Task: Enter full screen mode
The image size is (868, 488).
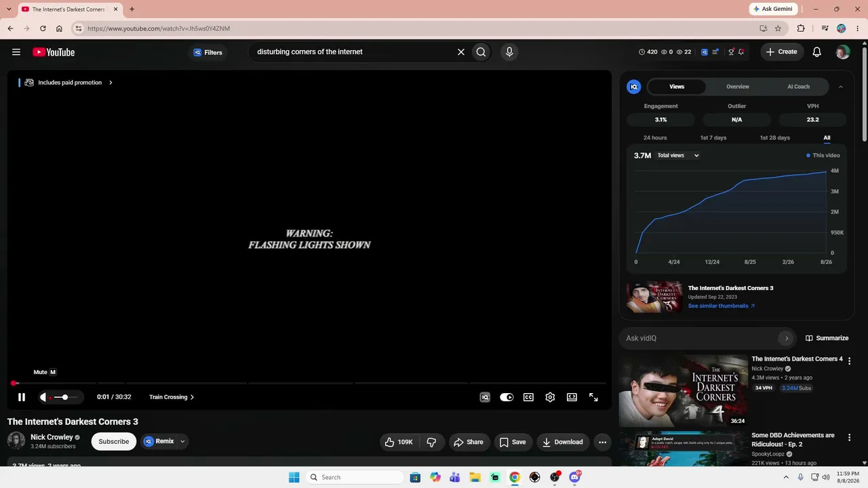Action: 593,397
